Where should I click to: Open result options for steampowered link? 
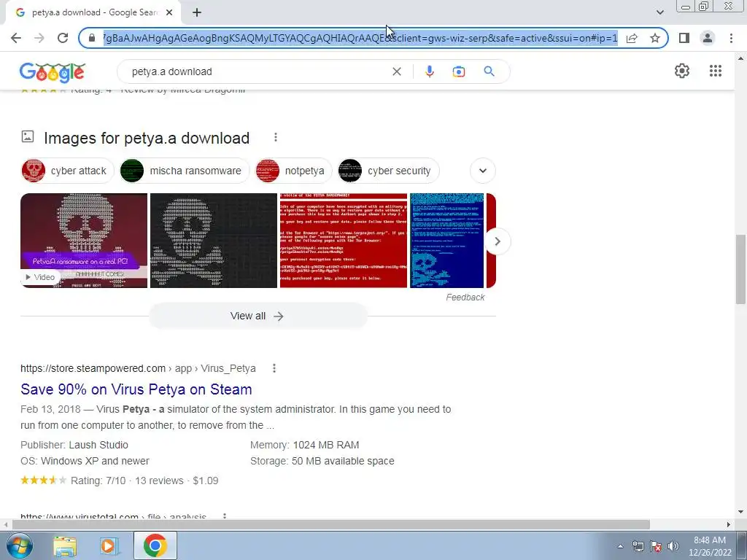coord(274,368)
